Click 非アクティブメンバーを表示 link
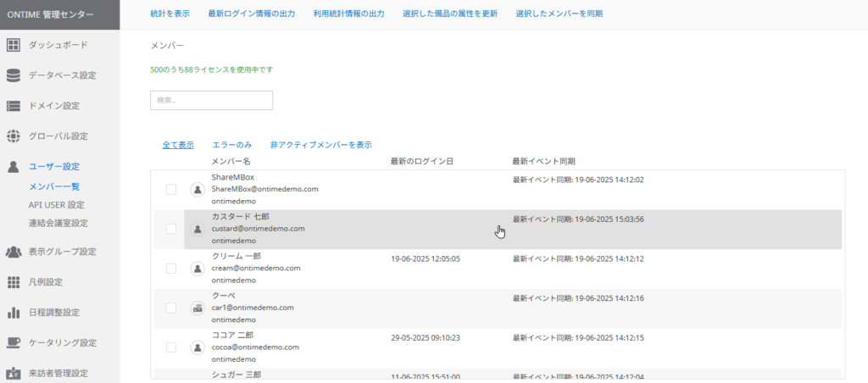The height and width of the screenshot is (383, 868). pos(320,145)
